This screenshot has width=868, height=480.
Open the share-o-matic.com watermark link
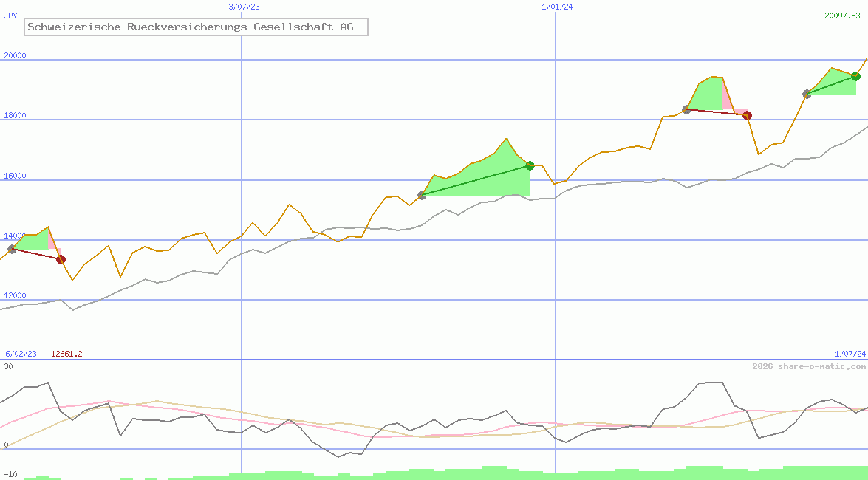pos(809,366)
